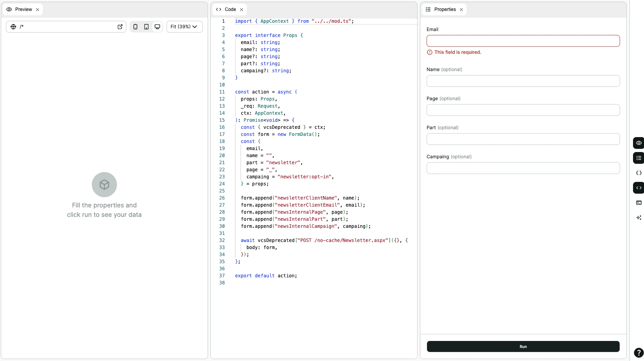The image size is (644, 361).
Task: Click the globe icon in URL bar
Action: (x=13, y=27)
